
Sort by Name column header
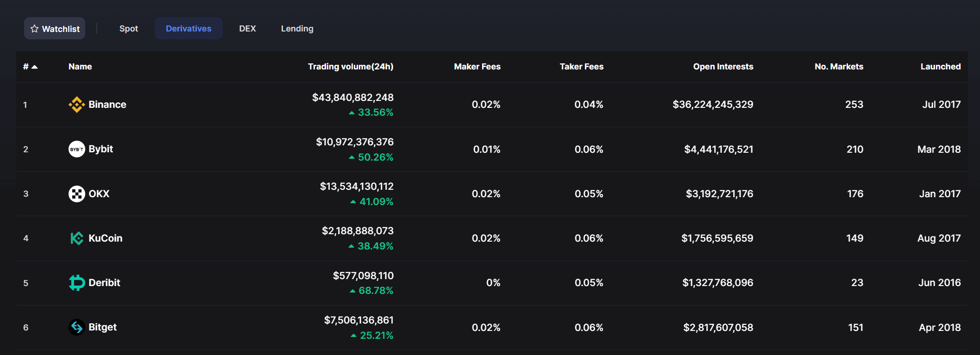pos(80,67)
